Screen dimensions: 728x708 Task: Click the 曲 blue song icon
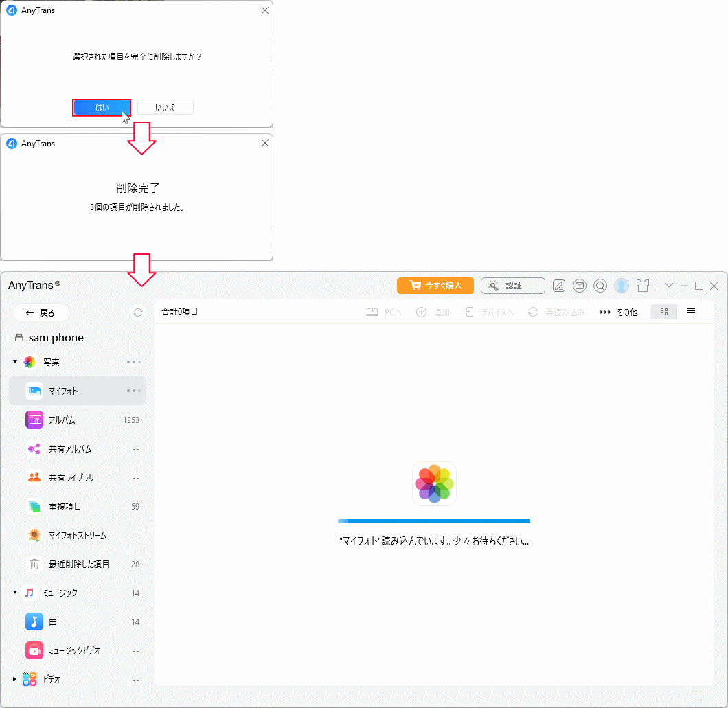[34, 621]
